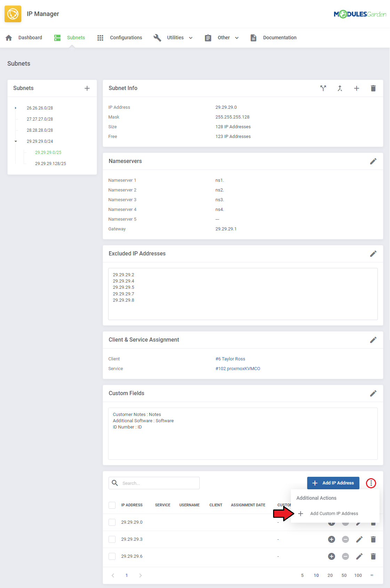Click the Search input field
Viewport: 390px width, 588px height.
(154, 483)
